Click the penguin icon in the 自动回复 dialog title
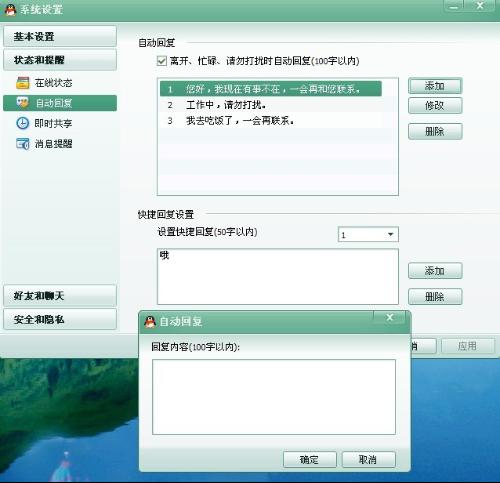This screenshot has width=500, height=483. pos(150,322)
